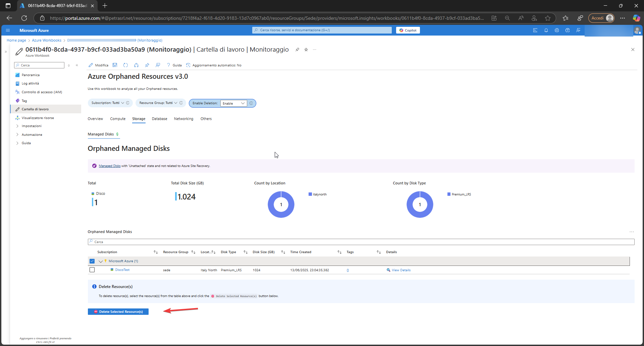Uncheck the Microsoft Azure (1) group checkbox
This screenshot has height=346, width=644.
click(x=92, y=261)
